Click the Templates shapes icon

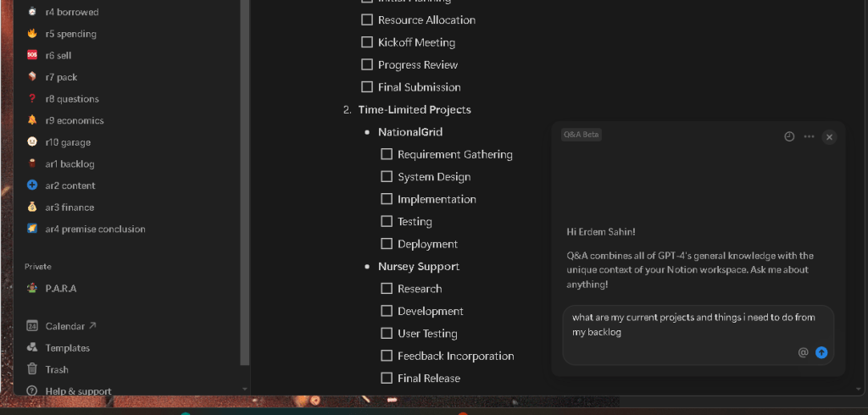32,347
